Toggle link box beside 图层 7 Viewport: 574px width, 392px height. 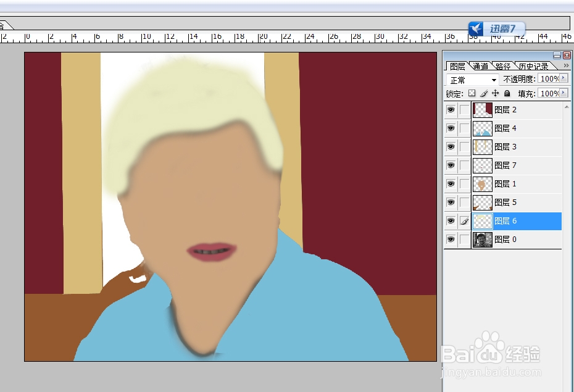pos(464,165)
